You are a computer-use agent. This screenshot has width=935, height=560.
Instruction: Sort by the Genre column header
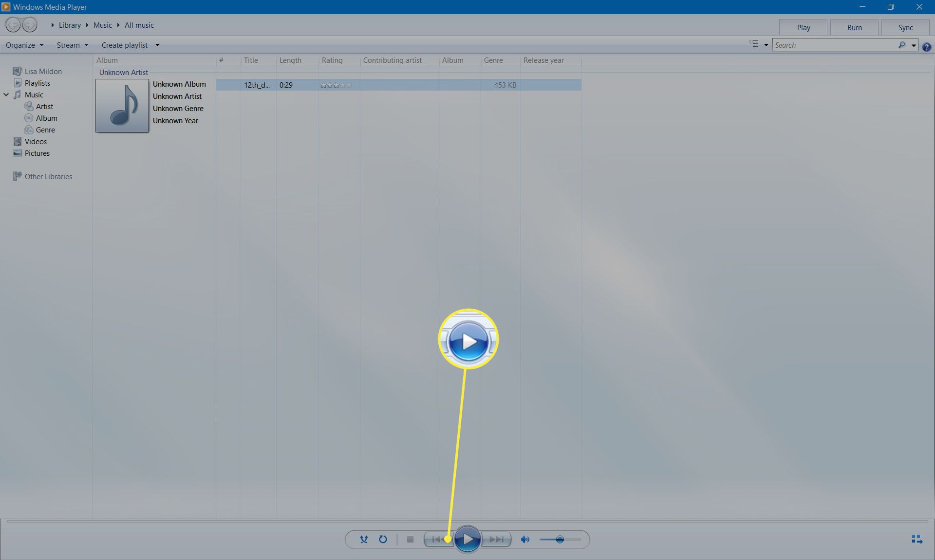tap(500, 60)
